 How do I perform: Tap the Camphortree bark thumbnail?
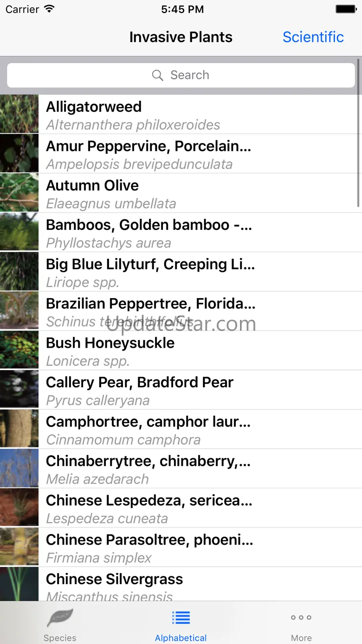click(x=19, y=429)
